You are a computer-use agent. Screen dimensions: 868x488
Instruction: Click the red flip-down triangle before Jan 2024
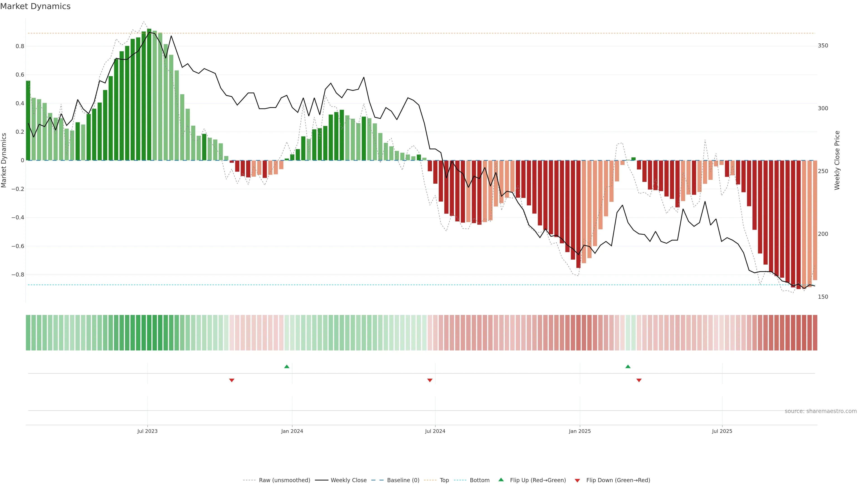point(232,380)
